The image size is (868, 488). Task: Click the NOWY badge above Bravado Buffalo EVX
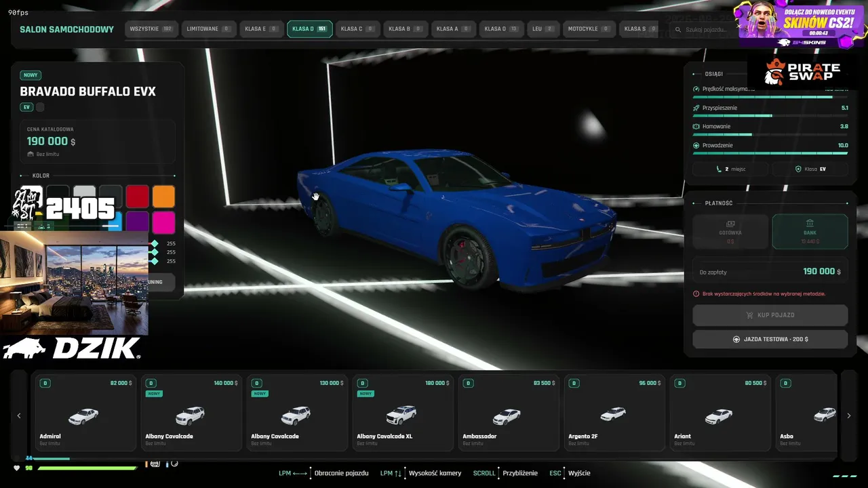[x=30, y=75]
